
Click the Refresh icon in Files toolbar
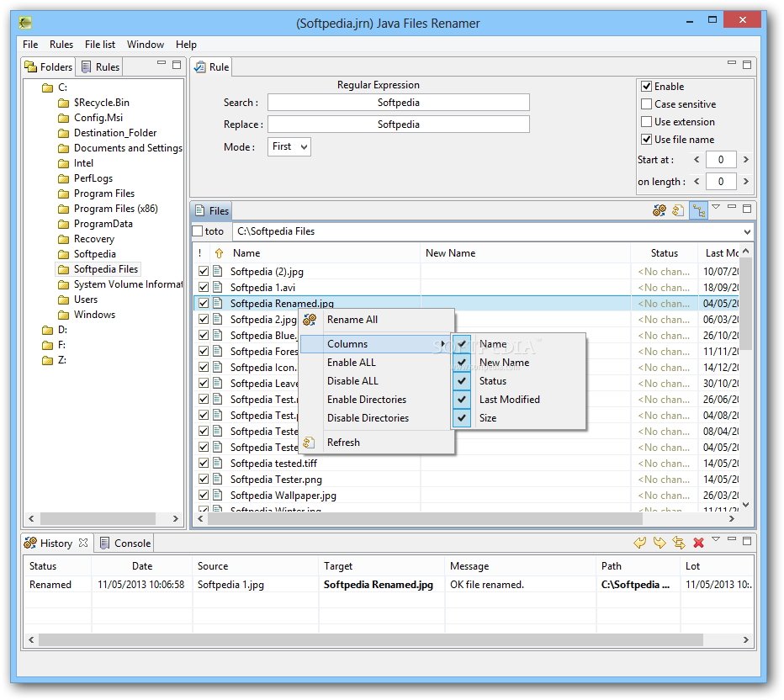coord(678,210)
